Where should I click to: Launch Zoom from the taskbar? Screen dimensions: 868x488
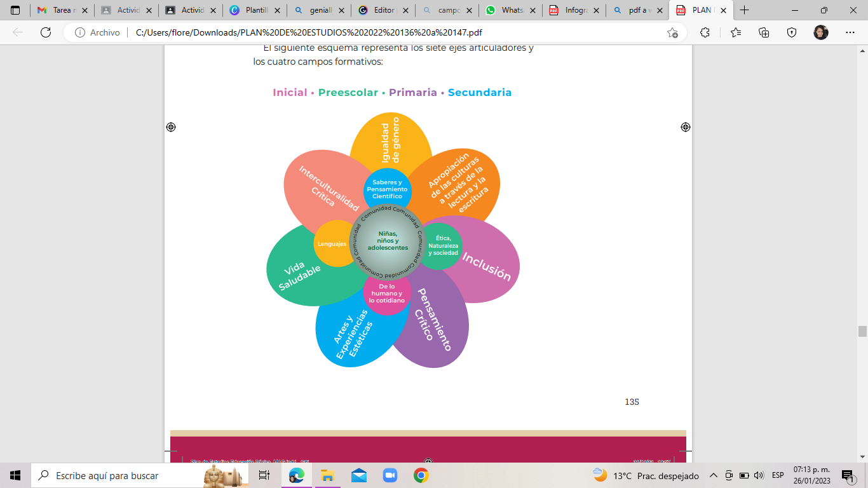390,475
